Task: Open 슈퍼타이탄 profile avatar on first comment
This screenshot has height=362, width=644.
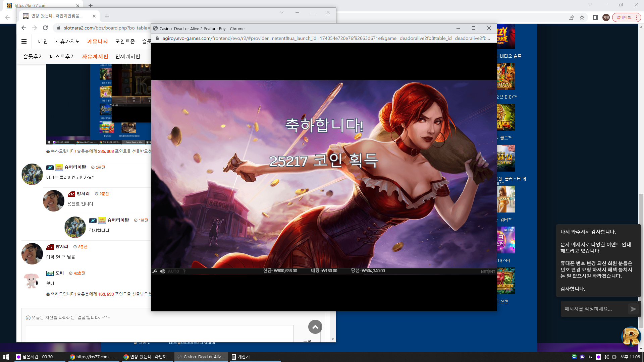Action: (x=32, y=174)
